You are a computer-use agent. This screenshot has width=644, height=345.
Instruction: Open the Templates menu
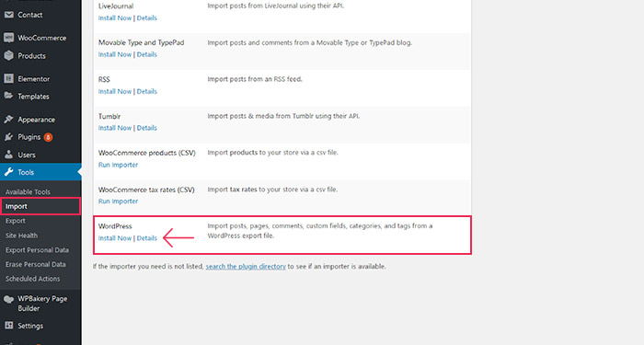click(33, 97)
